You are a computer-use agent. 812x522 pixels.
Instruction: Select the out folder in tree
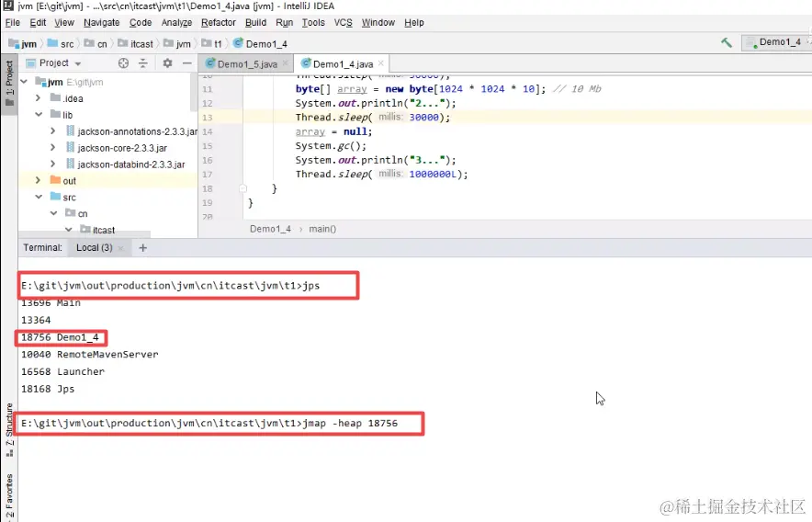(x=63, y=181)
